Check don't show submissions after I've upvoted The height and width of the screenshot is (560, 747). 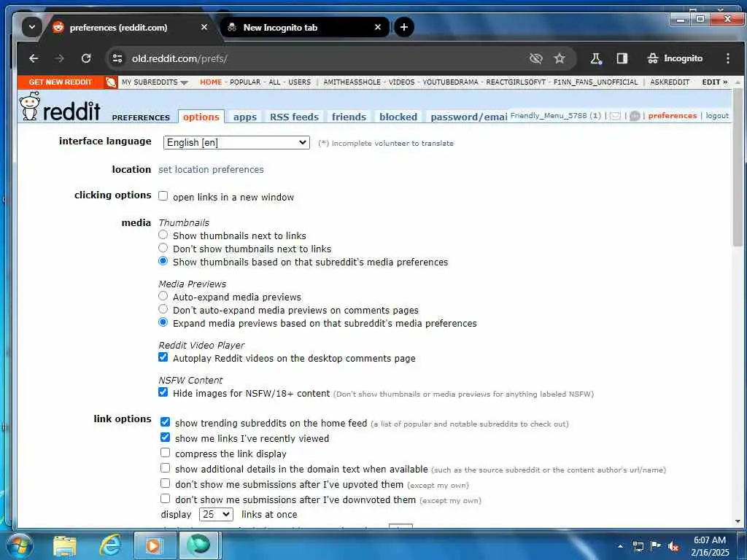[x=165, y=483]
